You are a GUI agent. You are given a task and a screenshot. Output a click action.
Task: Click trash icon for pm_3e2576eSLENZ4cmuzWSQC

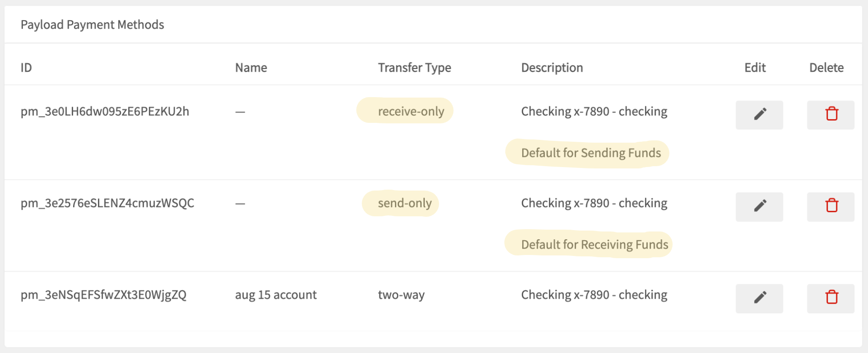(830, 207)
